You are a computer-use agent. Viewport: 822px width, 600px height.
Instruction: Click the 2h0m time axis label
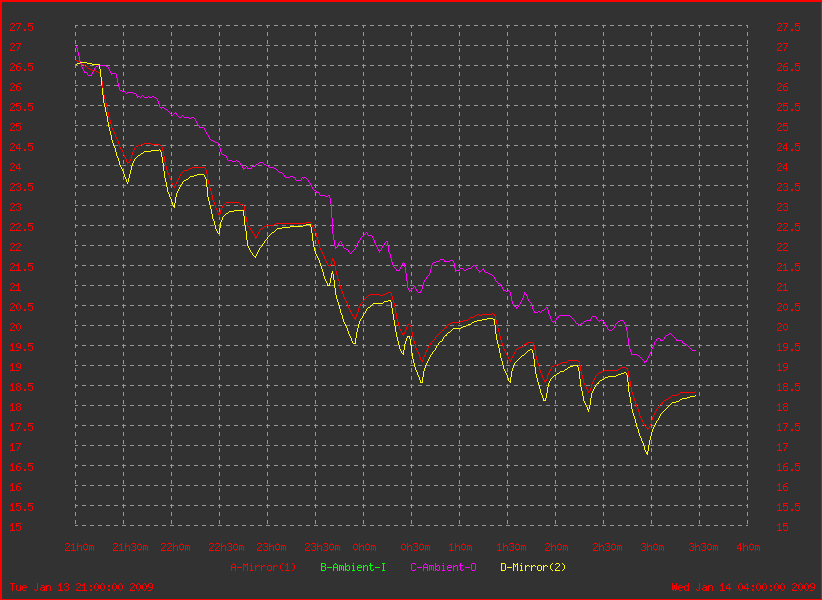[x=556, y=547]
